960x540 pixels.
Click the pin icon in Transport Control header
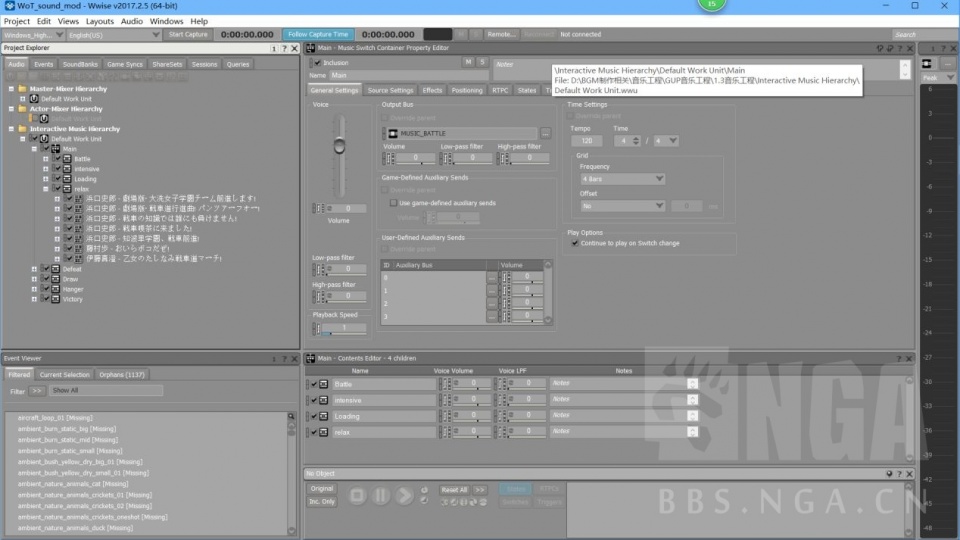[889, 474]
